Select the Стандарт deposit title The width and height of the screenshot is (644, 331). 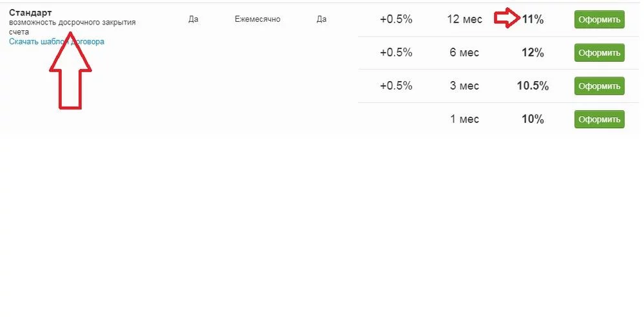(30, 13)
